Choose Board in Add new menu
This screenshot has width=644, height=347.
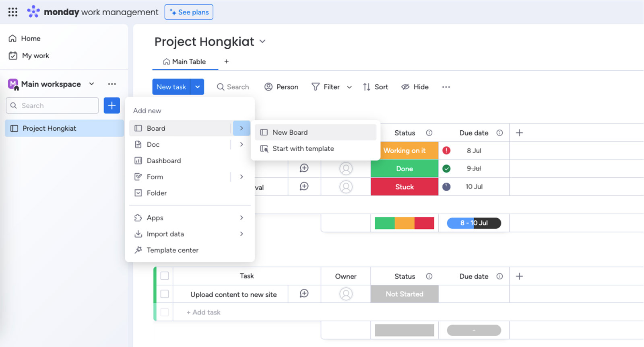[180, 128]
